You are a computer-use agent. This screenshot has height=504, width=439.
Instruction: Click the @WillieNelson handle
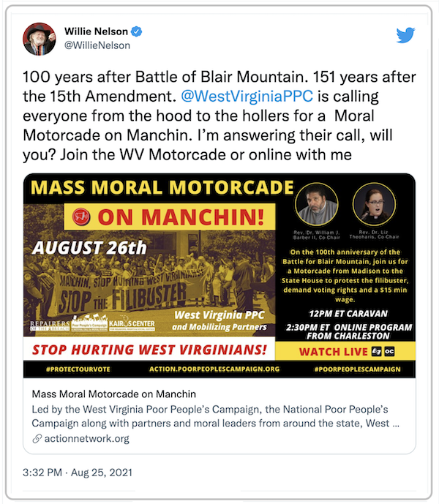(97, 45)
